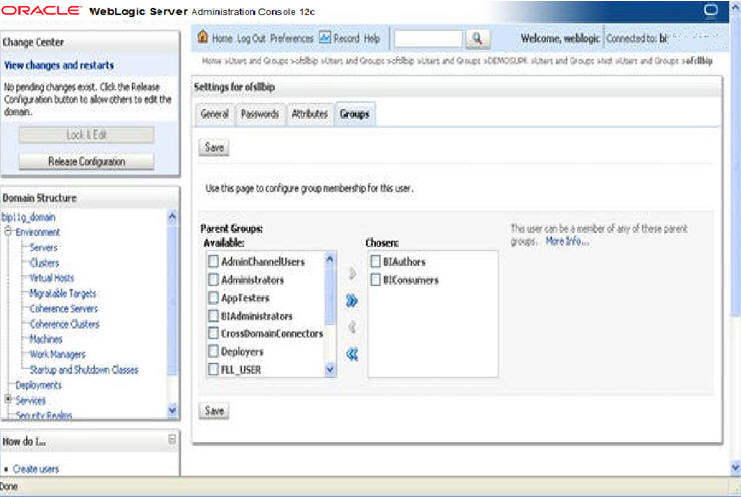Open Work Managers in the tree

58,354
